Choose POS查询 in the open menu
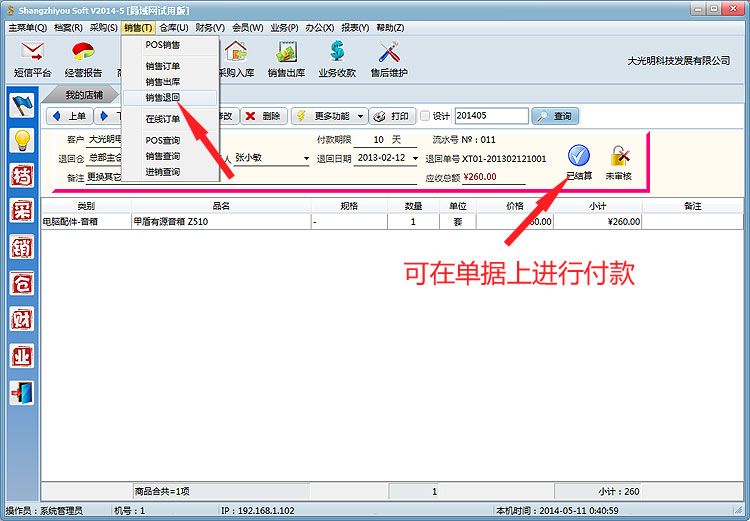This screenshot has width=750, height=521. coord(163,141)
